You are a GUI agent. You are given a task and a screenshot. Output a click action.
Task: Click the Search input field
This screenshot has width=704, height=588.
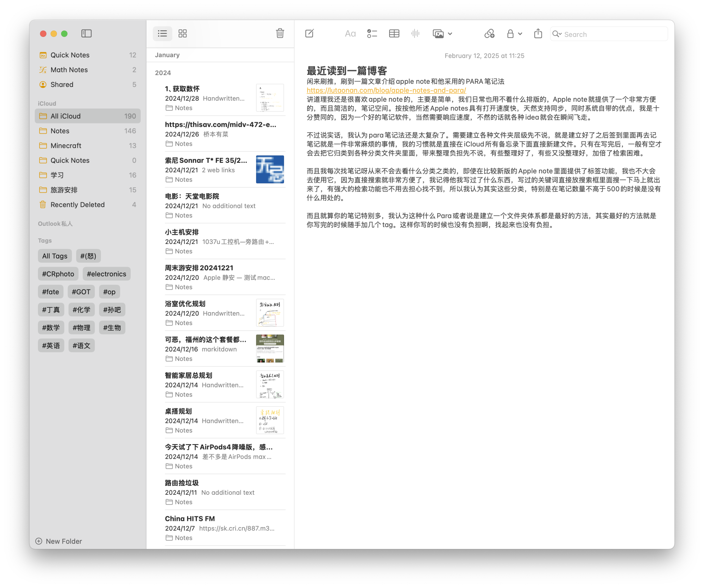point(614,34)
